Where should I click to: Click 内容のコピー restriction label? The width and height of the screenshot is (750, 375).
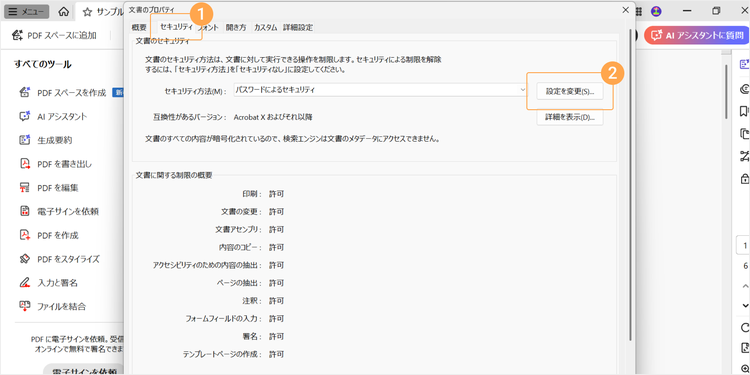click(241, 247)
